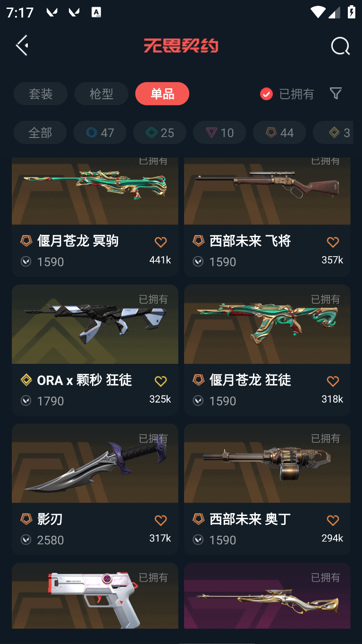Favorite 西部未来 飞将 with its heart icon

coord(333,242)
